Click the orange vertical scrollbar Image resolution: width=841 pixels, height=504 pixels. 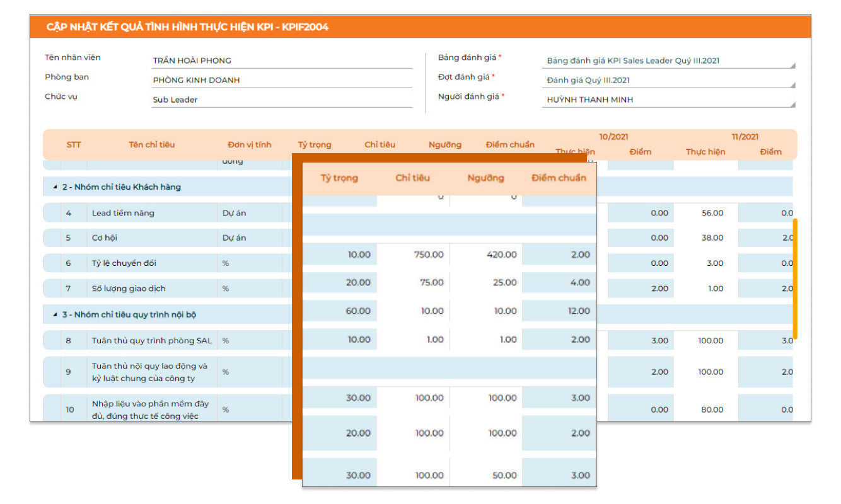click(795, 278)
